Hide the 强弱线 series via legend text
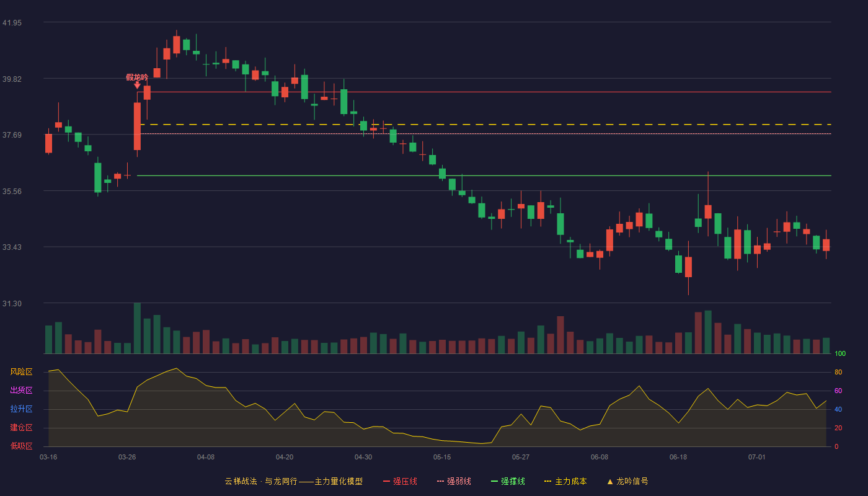The width and height of the screenshot is (868, 496). coord(459,481)
